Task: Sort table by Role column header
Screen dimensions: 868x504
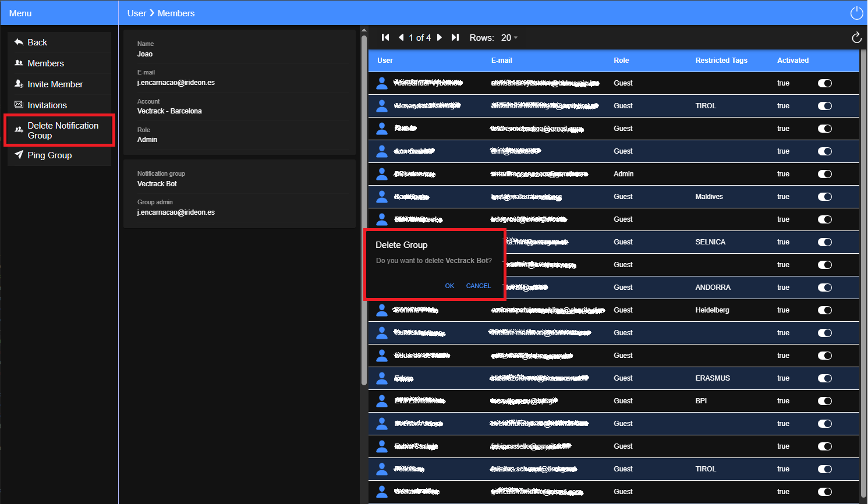Action: 621,61
